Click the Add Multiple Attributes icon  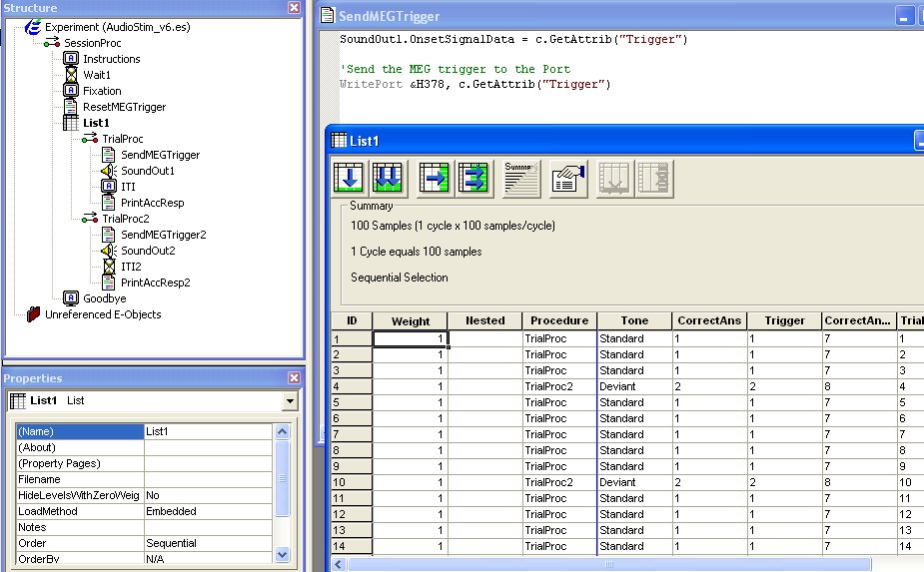coord(474,178)
